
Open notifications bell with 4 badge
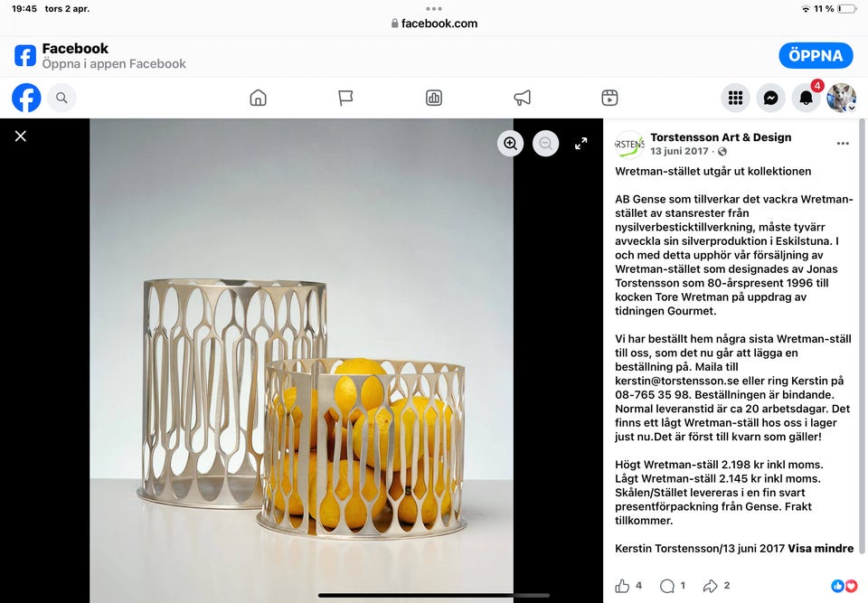[x=806, y=98]
